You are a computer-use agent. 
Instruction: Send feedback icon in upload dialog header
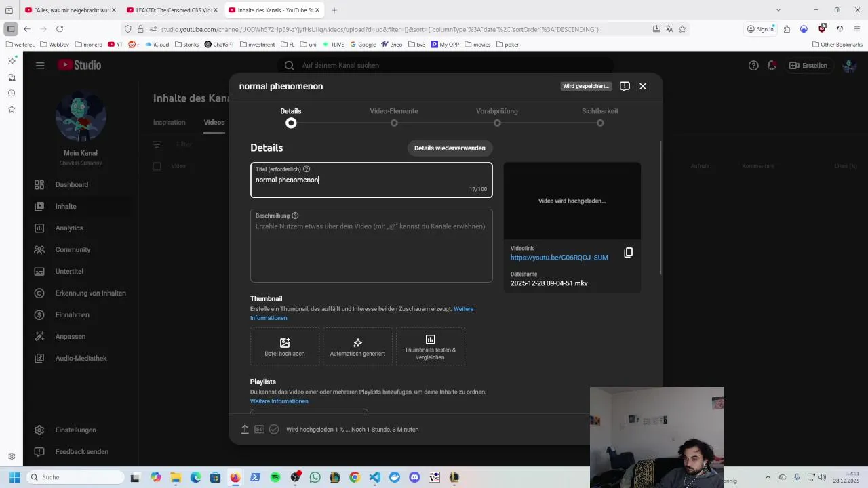[x=625, y=86]
